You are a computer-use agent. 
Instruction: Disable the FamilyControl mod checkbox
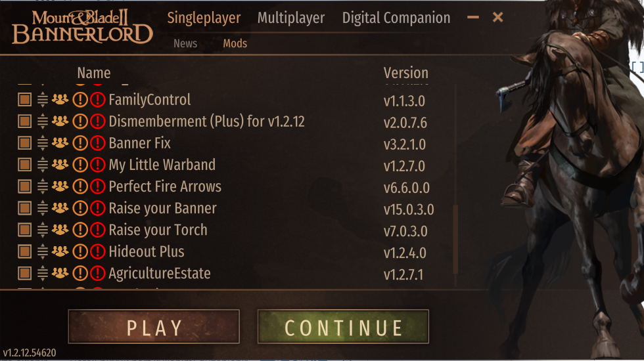click(x=25, y=100)
